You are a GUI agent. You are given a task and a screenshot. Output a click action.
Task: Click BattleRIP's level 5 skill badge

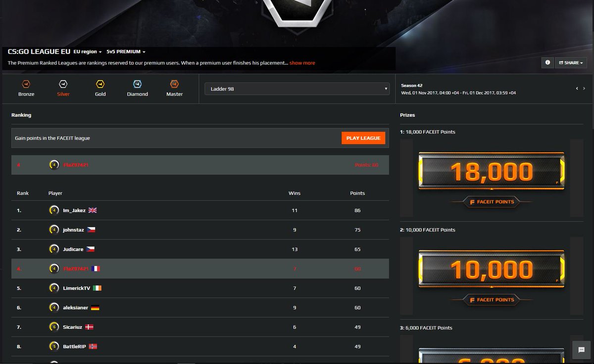click(x=53, y=346)
